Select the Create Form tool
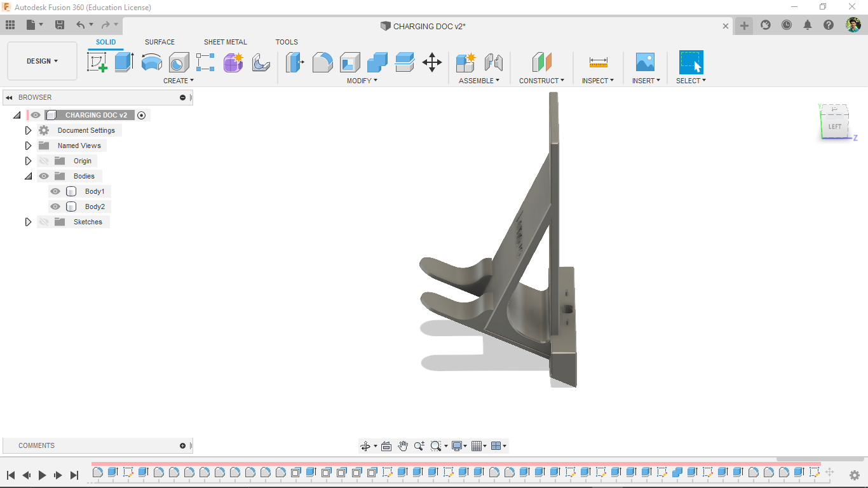 233,62
